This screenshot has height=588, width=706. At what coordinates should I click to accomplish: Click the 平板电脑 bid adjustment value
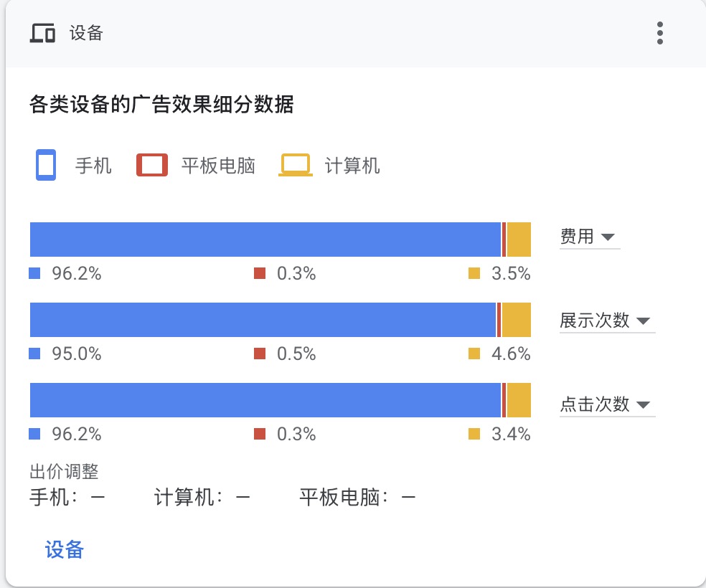[x=408, y=498]
